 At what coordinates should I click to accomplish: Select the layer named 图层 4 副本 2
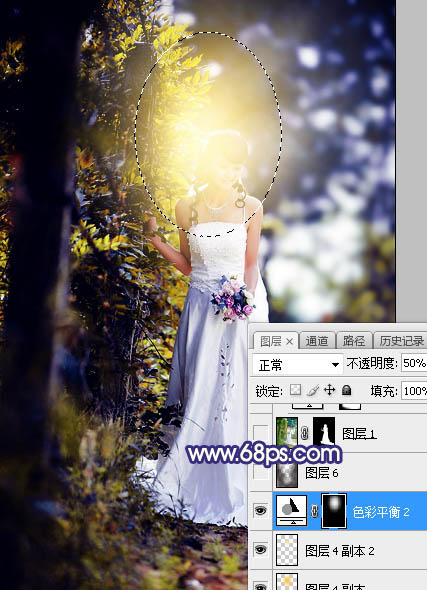tap(339, 551)
